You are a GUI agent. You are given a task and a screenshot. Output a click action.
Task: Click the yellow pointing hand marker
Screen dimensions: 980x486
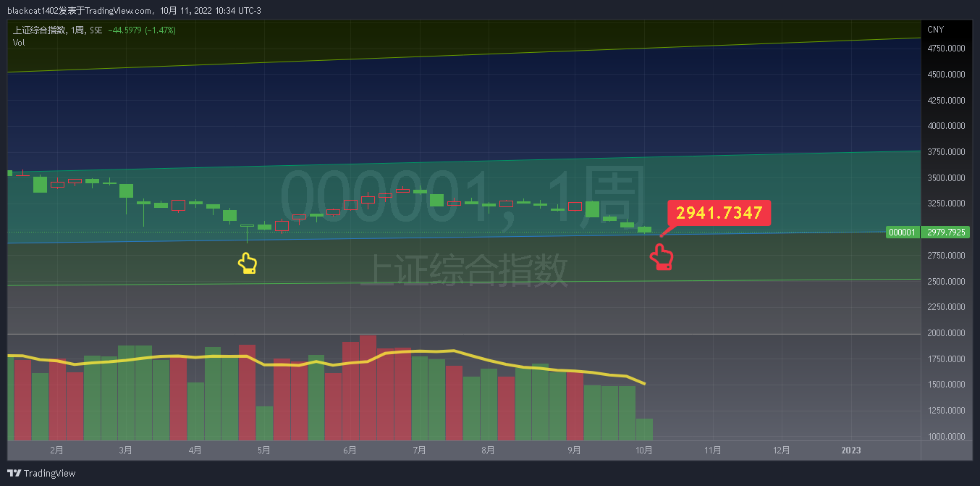point(248,263)
